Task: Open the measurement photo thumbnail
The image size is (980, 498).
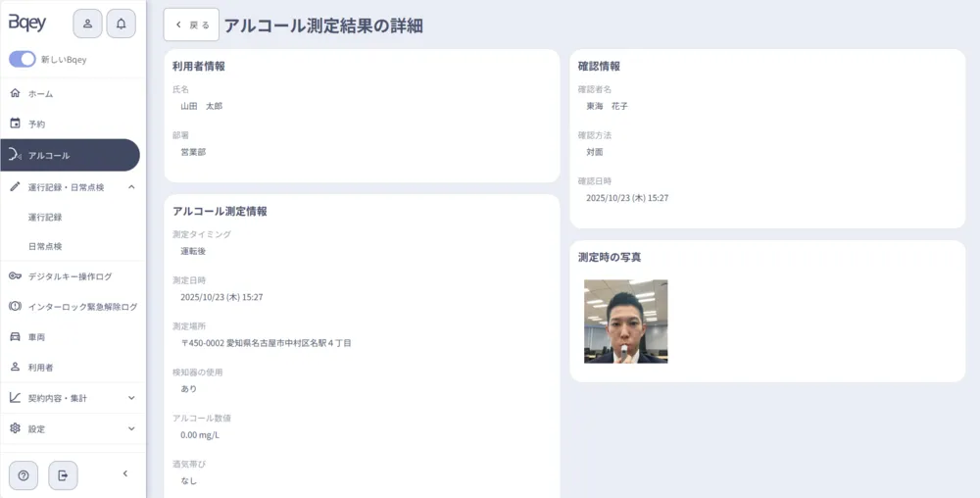Action: pos(625,322)
